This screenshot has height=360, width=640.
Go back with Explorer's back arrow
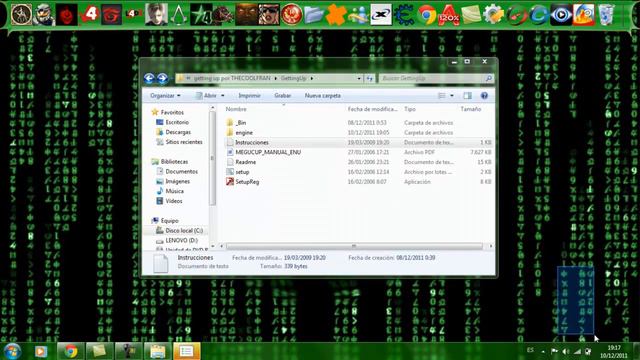pos(149,78)
